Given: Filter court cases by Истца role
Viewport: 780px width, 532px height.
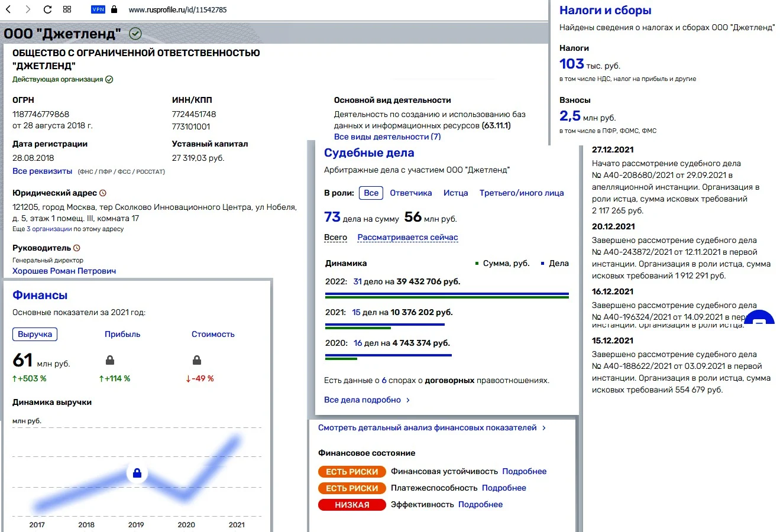Looking at the screenshot, I should 456,193.
